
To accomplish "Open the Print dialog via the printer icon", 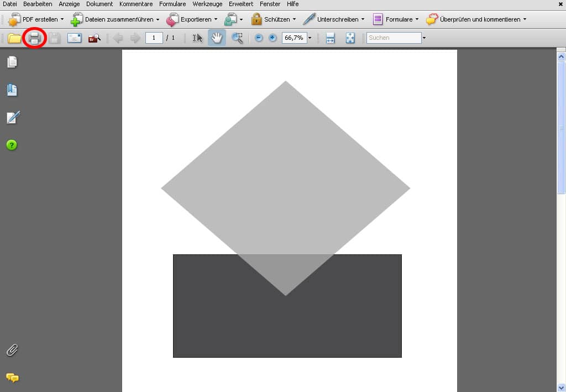I will 34,38.
